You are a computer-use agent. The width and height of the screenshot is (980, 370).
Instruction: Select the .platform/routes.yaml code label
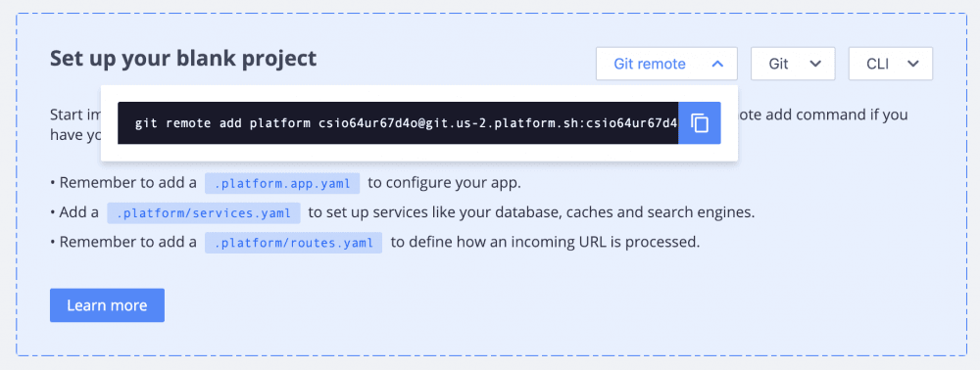pyautogui.click(x=293, y=242)
